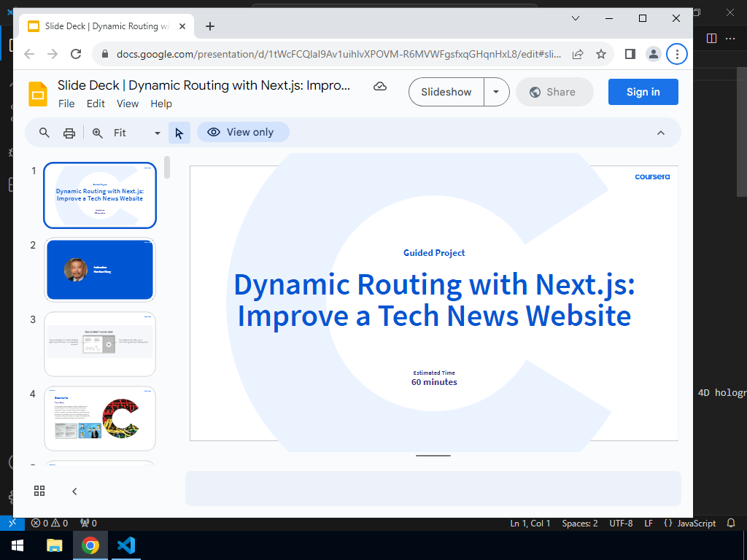Share this page from address bar
Screen dimensions: 747x560
tap(578, 54)
